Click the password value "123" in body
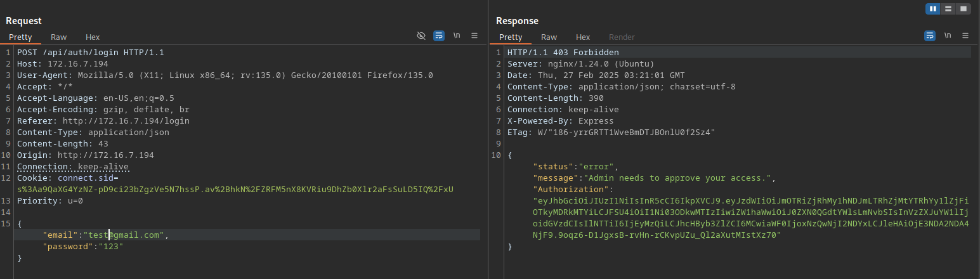 click(x=110, y=247)
